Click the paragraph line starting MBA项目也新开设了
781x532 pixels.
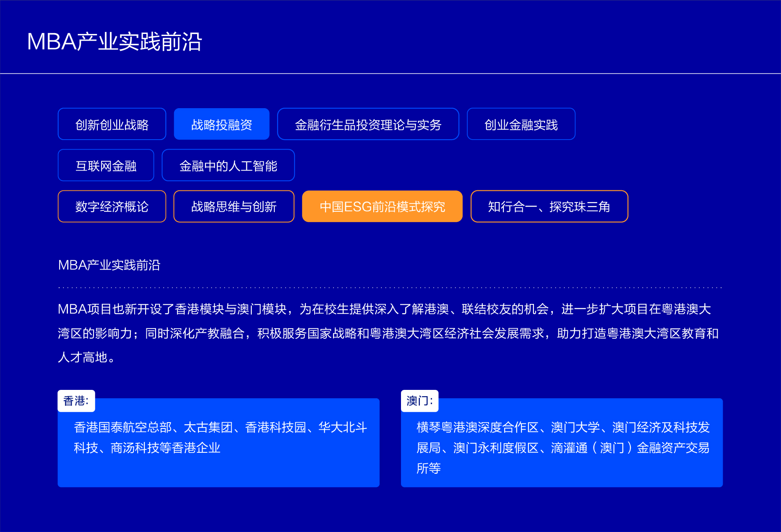(x=384, y=309)
